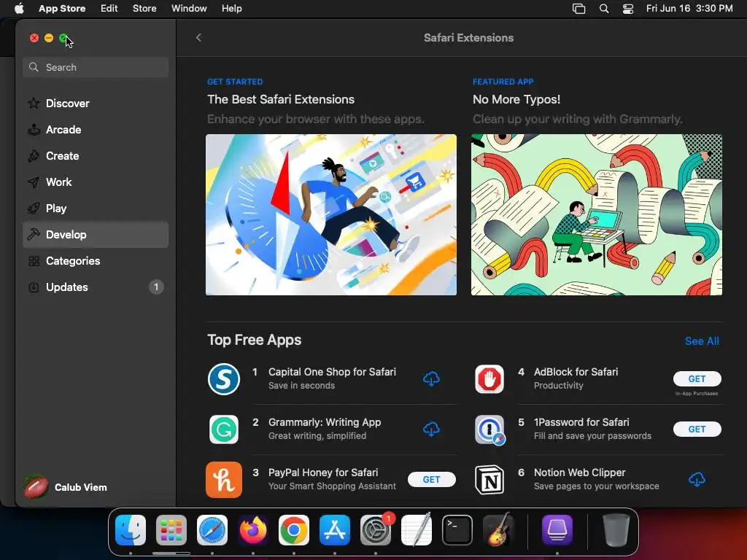
Task: Open the Work section
Action: tap(96, 182)
